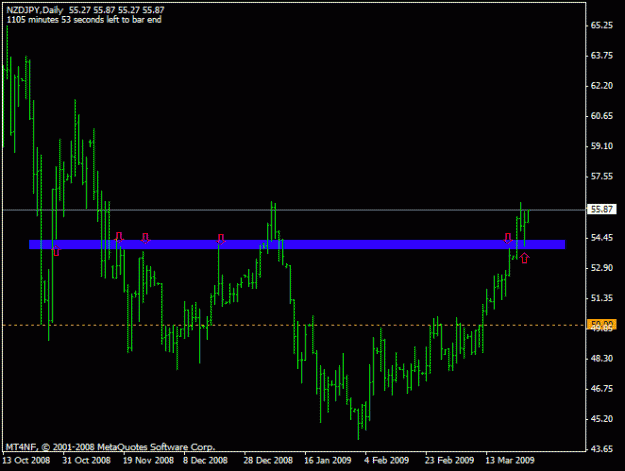The image size is (625, 471).
Task: Click the orange 50.00 price level label
Action: 601,324
